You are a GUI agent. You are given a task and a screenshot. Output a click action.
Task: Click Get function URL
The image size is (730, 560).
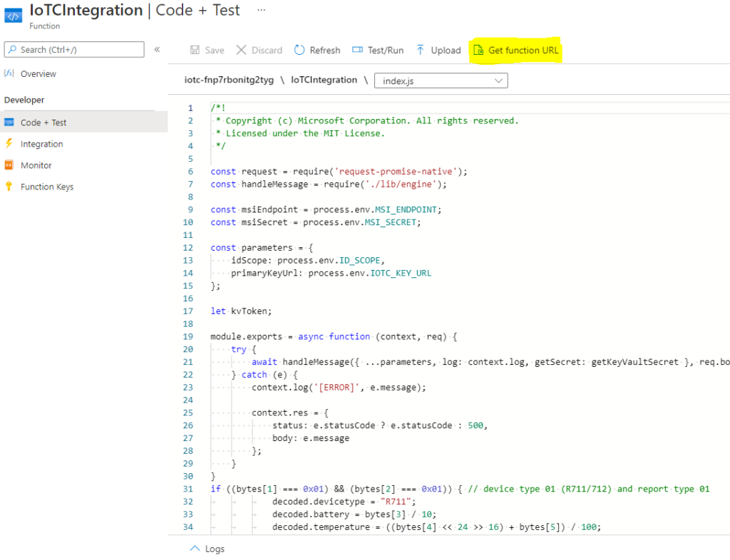(516, 51)
